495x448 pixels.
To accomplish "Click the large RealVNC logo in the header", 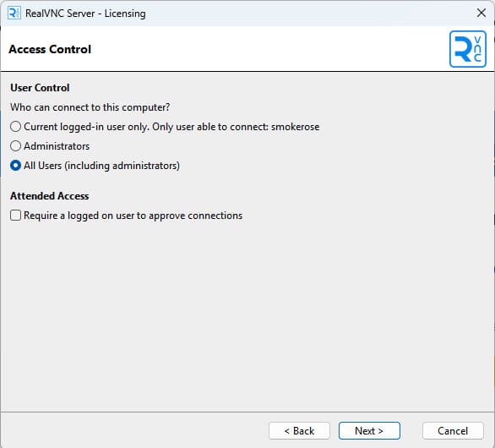I will coord(467,49).
